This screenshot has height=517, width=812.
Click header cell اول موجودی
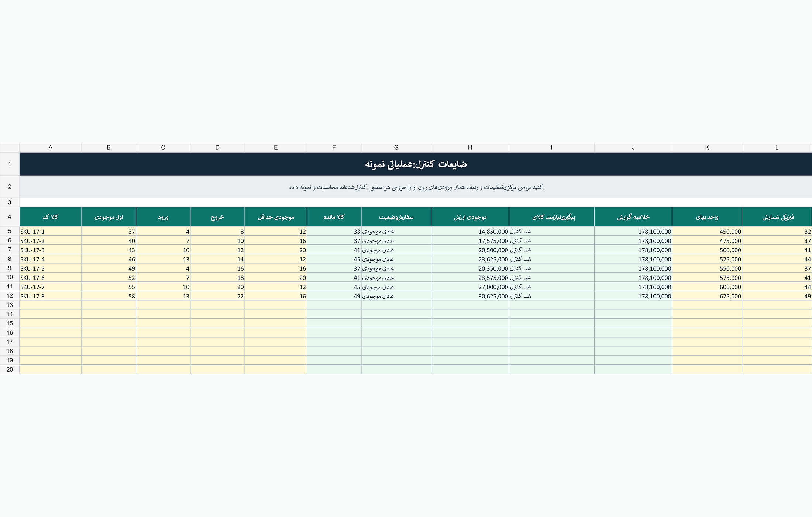[109, 217]
